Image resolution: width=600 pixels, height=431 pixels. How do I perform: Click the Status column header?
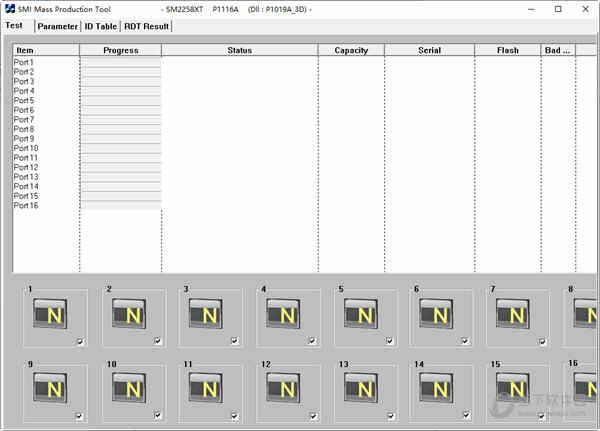239,50
